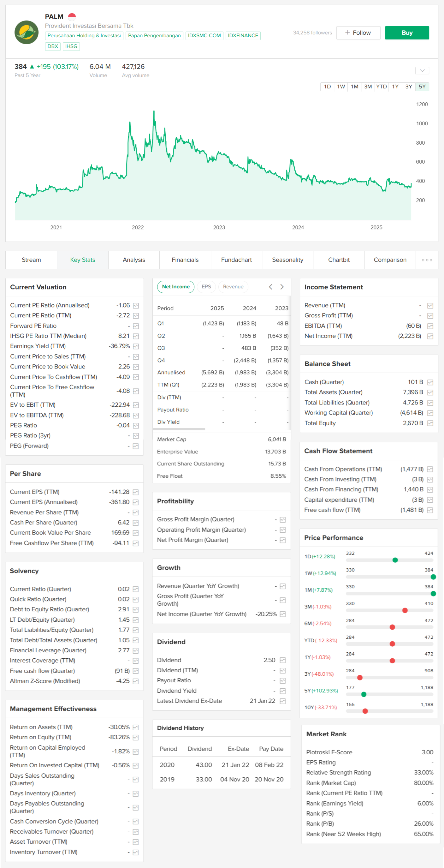The height and width of the screenshot is (868, 444).
Task: Click the 1D price performance range slider
Action: [x=389, y=560]
